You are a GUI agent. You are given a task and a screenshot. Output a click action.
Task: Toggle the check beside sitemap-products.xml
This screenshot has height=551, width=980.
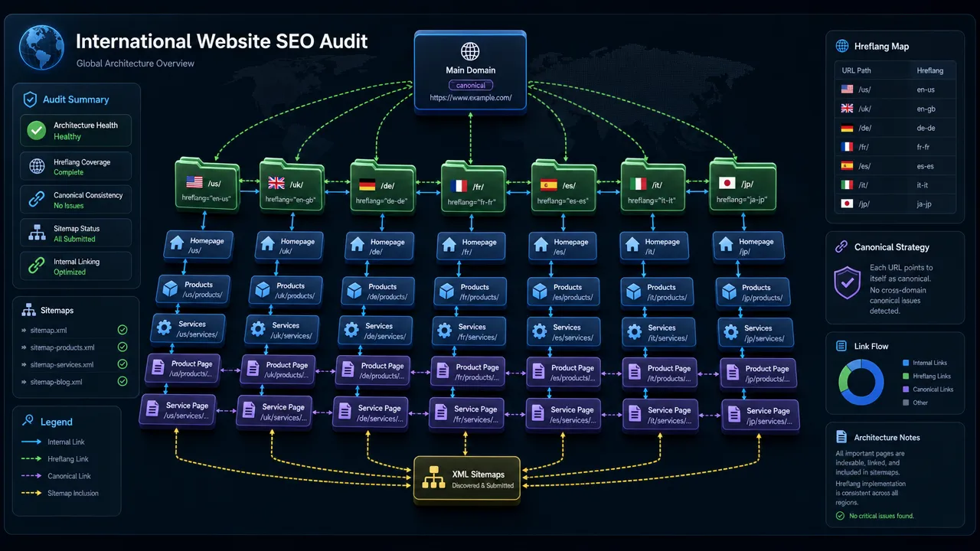click(122, 347)
